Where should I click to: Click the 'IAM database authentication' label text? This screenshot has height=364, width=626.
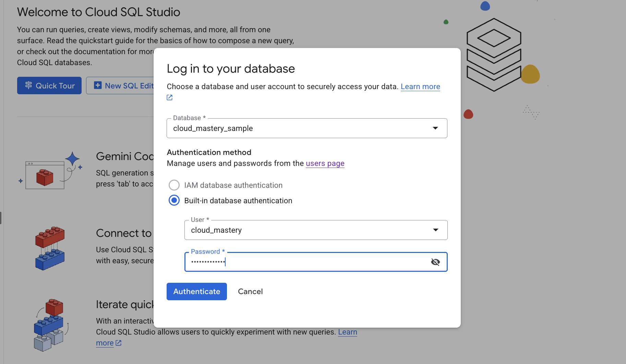(x=233, y=185)
